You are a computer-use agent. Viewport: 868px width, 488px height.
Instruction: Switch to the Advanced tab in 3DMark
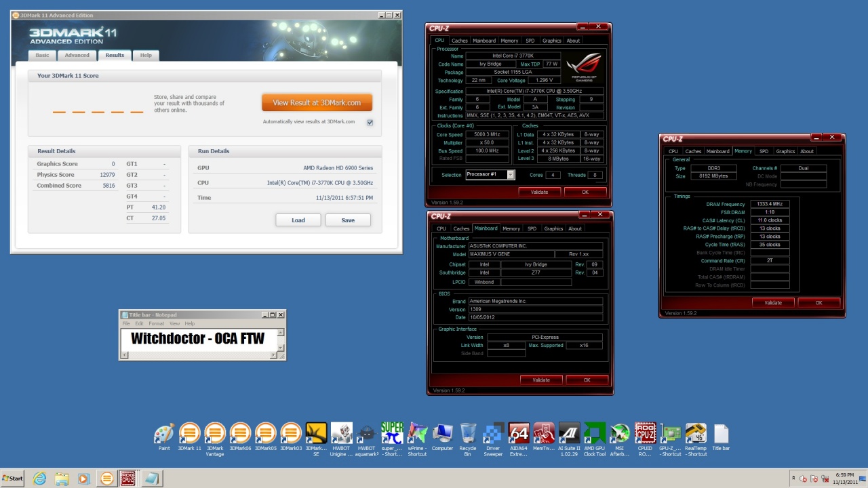coord(77,56)
